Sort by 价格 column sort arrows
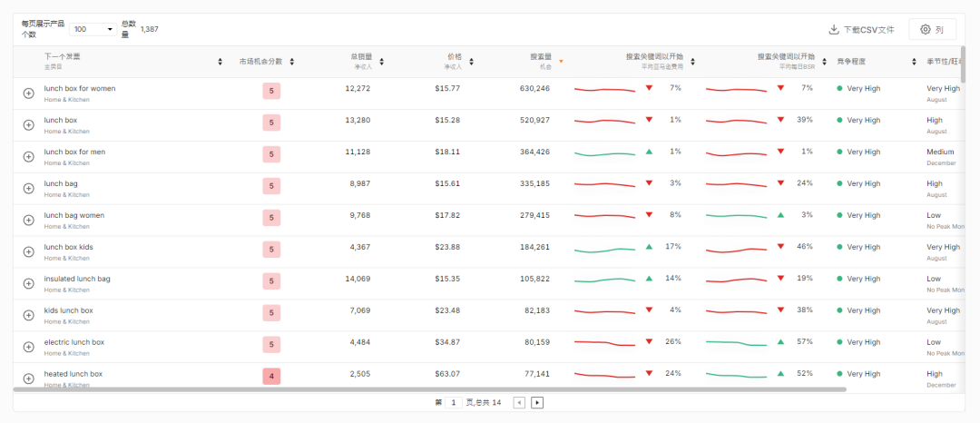 point(471,62)
